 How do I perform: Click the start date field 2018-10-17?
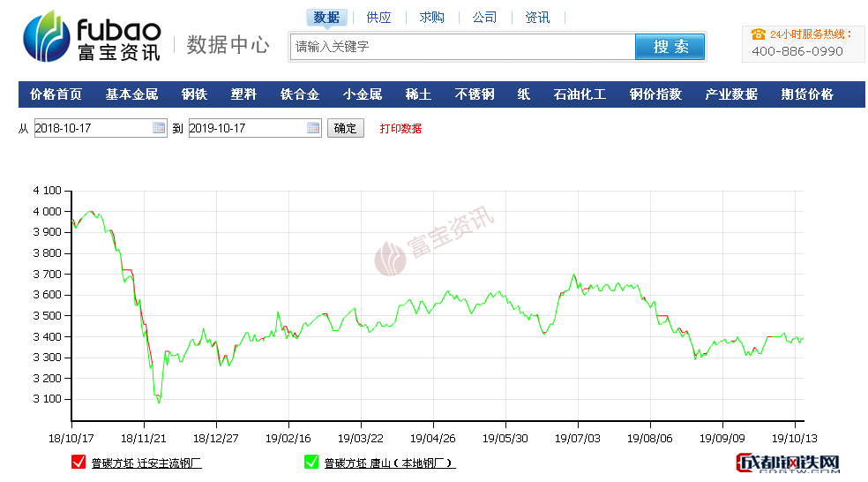(x=92, y=128)
